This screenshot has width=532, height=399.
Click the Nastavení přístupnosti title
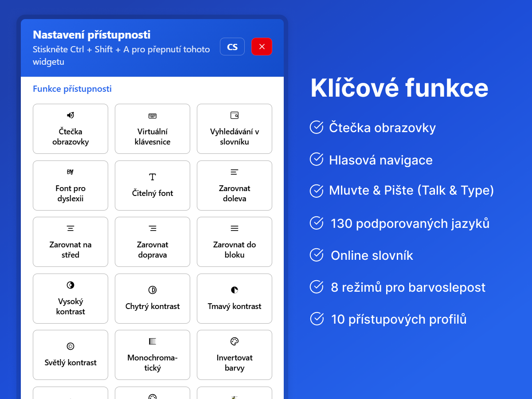[x=92, y=35]
